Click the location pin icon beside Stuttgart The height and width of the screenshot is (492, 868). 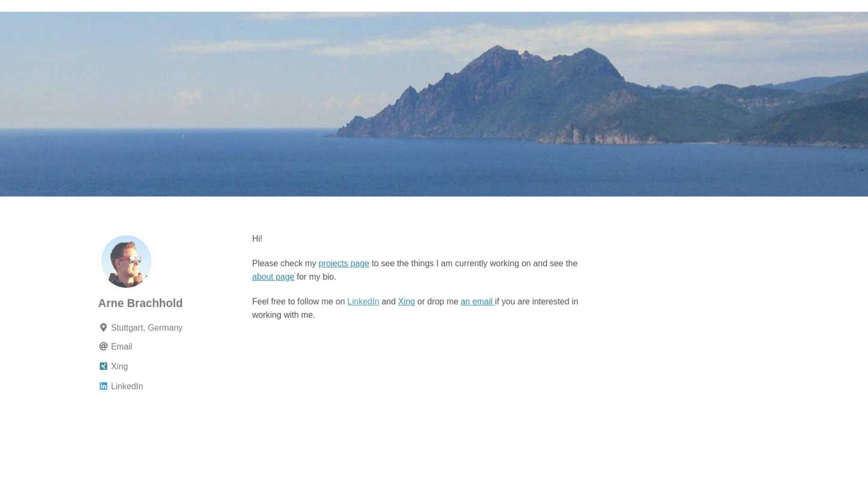(x=103, y=328)
